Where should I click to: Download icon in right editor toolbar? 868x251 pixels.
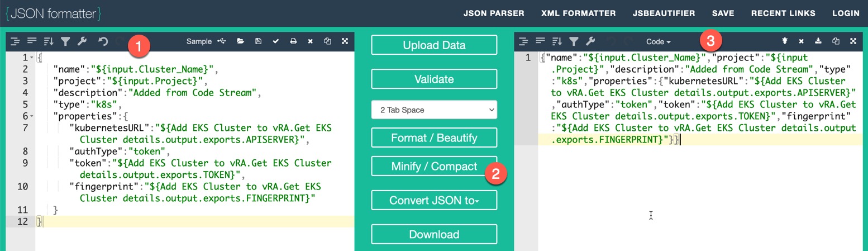coord(818,41)
